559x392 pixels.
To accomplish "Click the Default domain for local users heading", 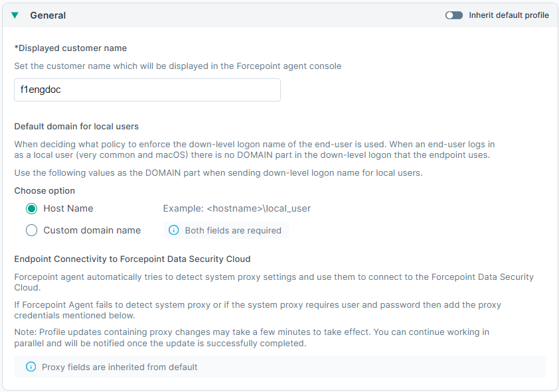I will click(x=76, y=126).
